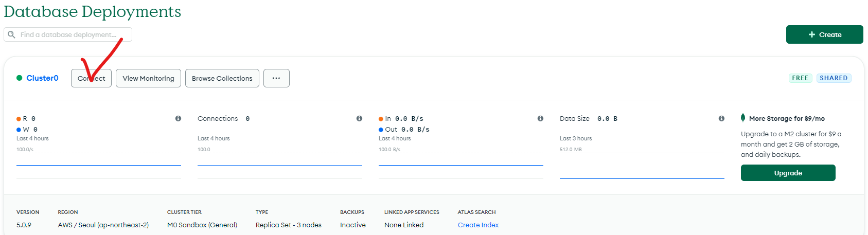Open info icon for Connections chart

point(359,118)
